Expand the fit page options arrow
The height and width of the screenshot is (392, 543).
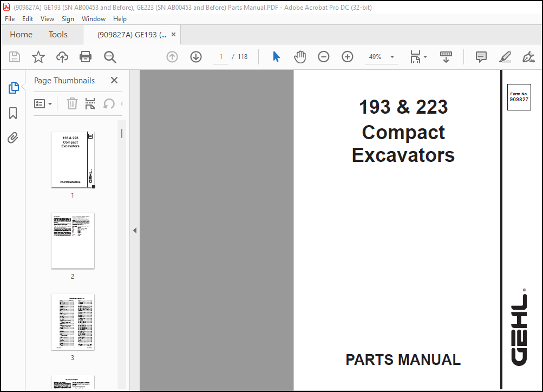coord(426,57)
